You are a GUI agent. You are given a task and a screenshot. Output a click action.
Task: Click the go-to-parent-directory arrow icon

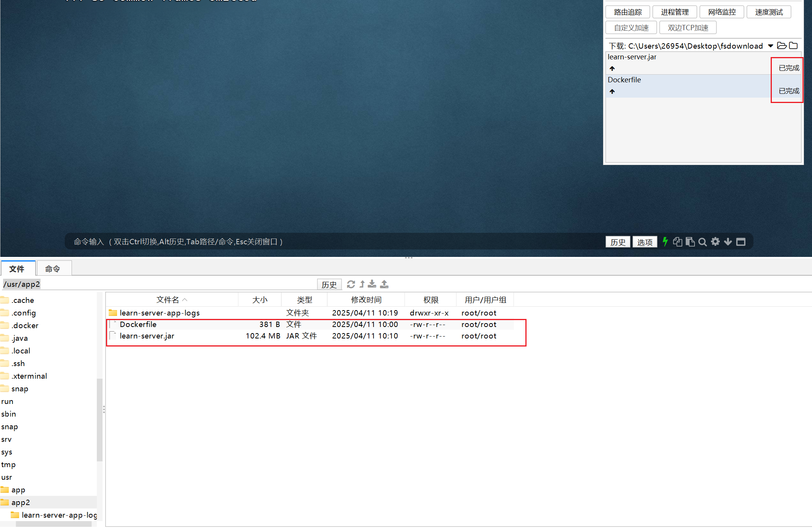[362, 284]
